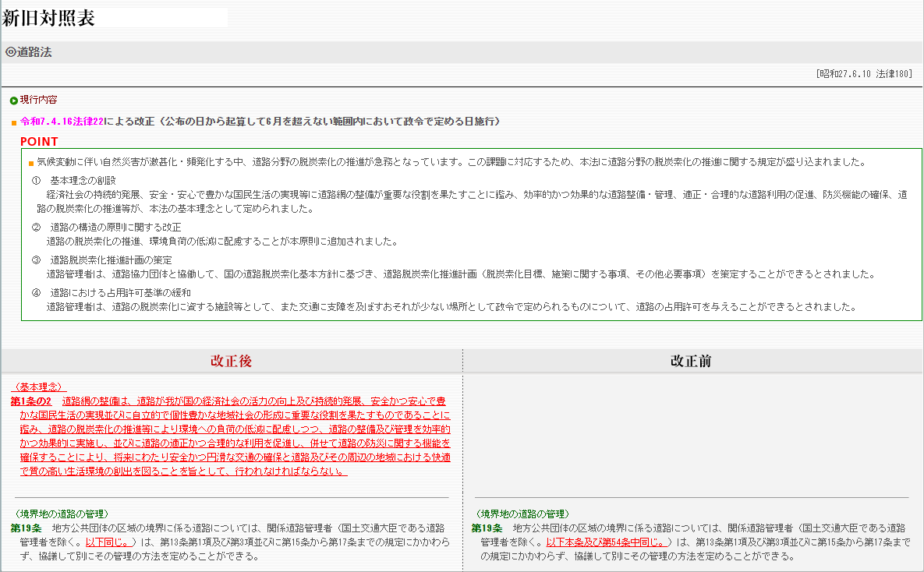Click the [昭和27.6.10 法律180] citation text
This screenshot has width=924, height=572.
click(x=864, y=73)
